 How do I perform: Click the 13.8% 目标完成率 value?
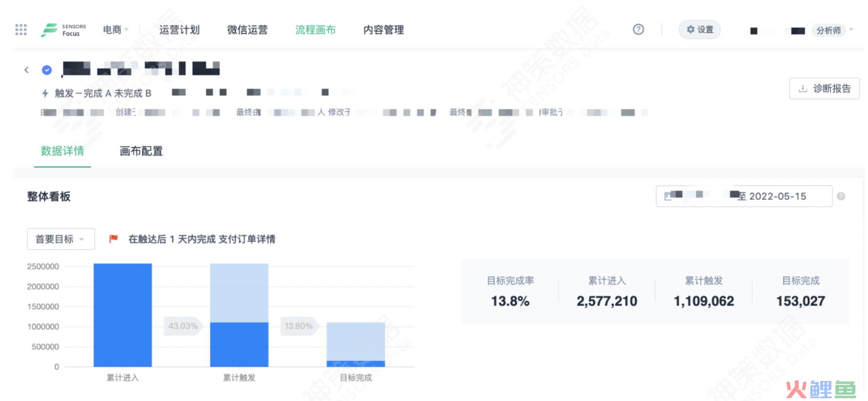click(x=510, y=301)
